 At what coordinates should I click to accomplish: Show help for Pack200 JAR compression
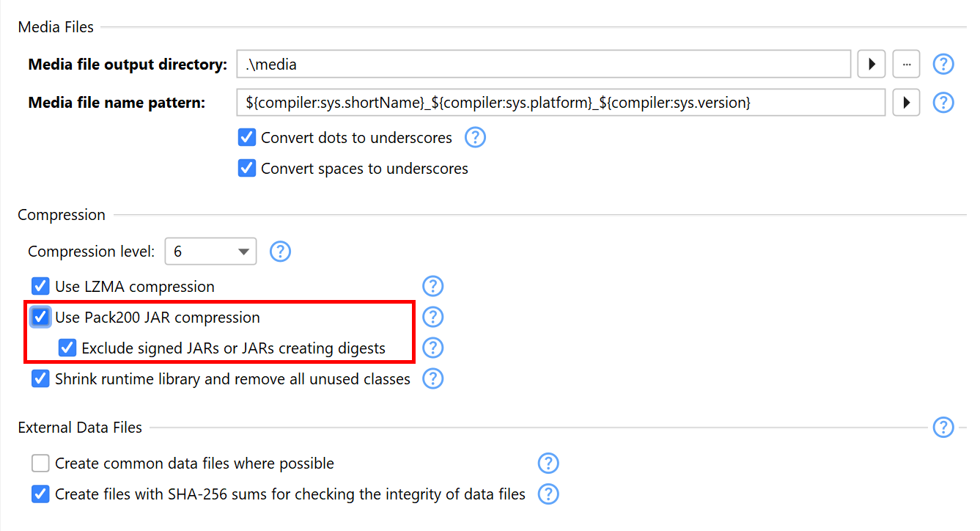(433, 317)
